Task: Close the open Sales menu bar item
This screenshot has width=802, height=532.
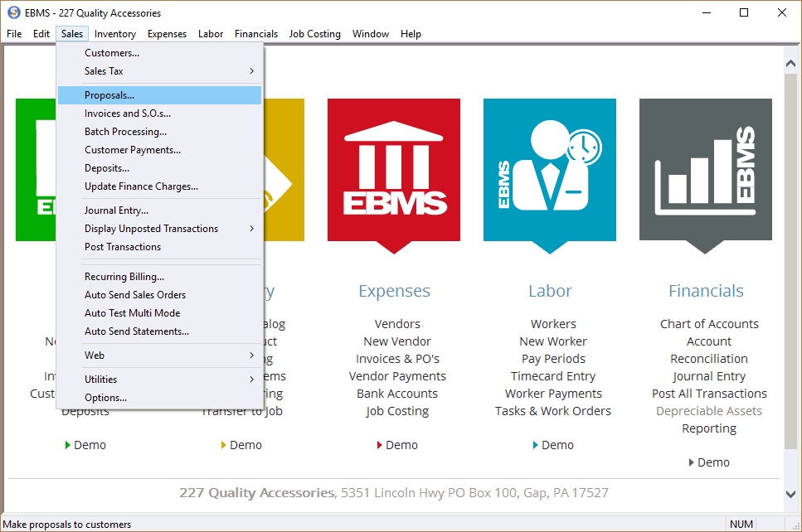Action: [72, 34]
